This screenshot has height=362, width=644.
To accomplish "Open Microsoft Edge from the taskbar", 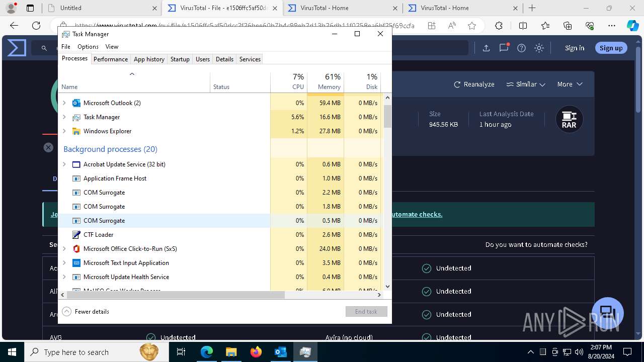I will pos(207,352).
